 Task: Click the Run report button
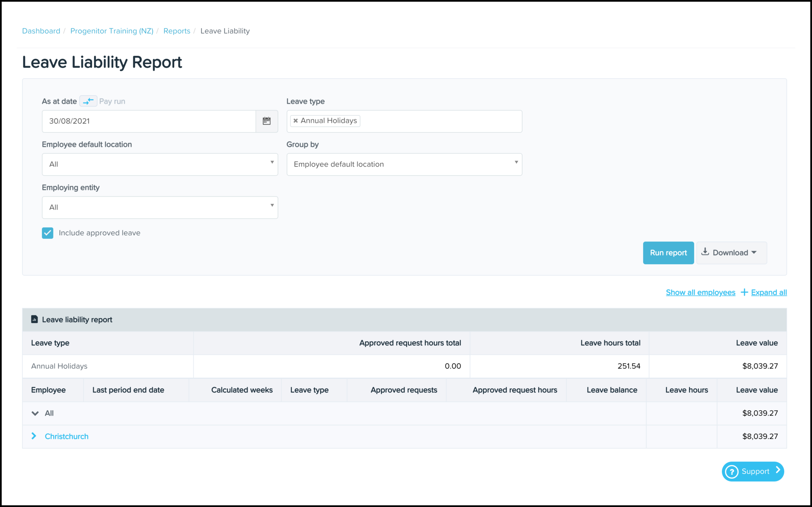click(x=668, y=253)
